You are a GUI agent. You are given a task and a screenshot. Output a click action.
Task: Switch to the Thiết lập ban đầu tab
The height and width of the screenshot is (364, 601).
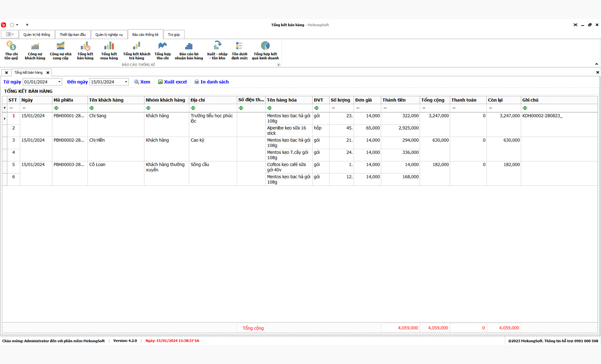pos(73,35)
